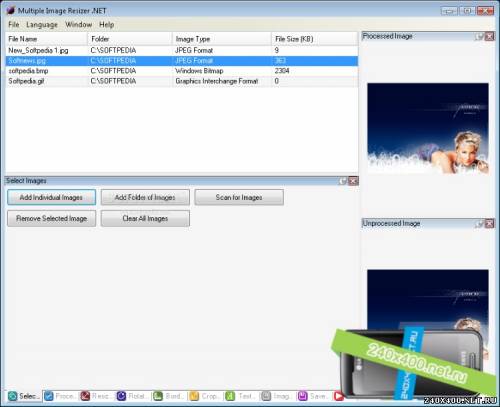Screen dimensions: 500x407
Task: Click Add Folder of Images button
Action: coord(145,197)
